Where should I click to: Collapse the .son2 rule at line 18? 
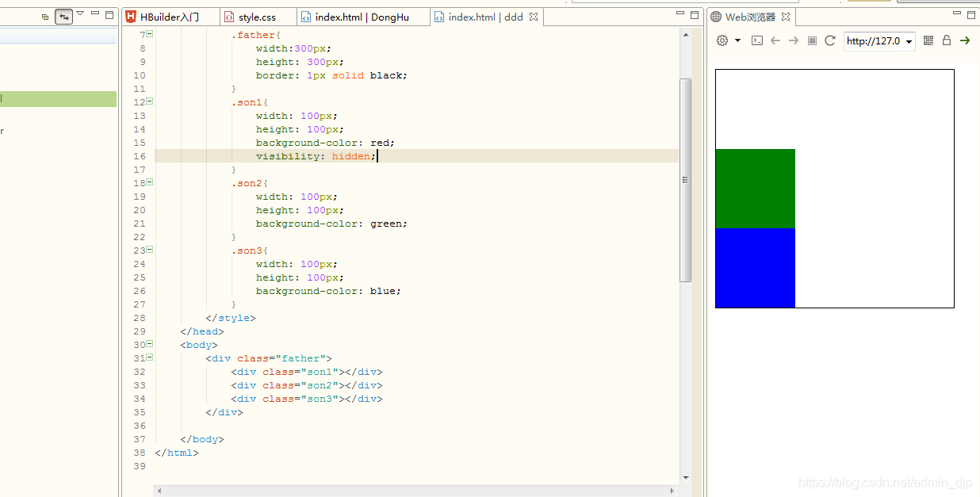(x=150, y=182)
